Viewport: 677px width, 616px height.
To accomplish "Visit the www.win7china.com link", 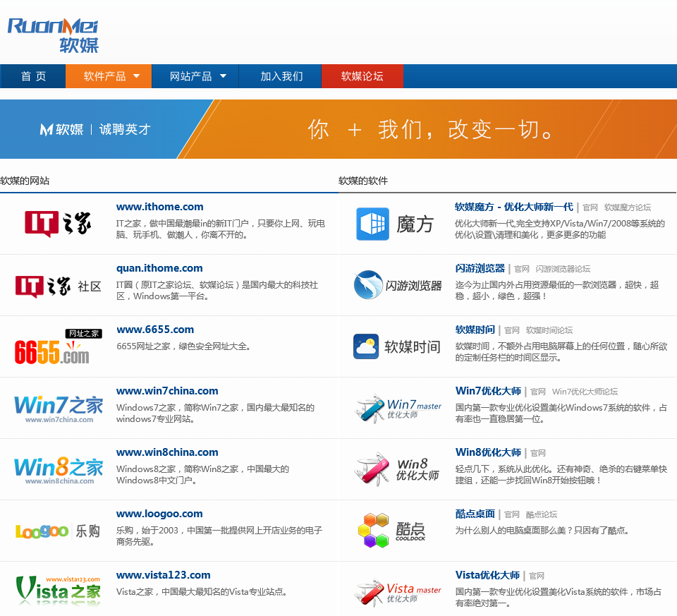I will click(x=167, y=391).
